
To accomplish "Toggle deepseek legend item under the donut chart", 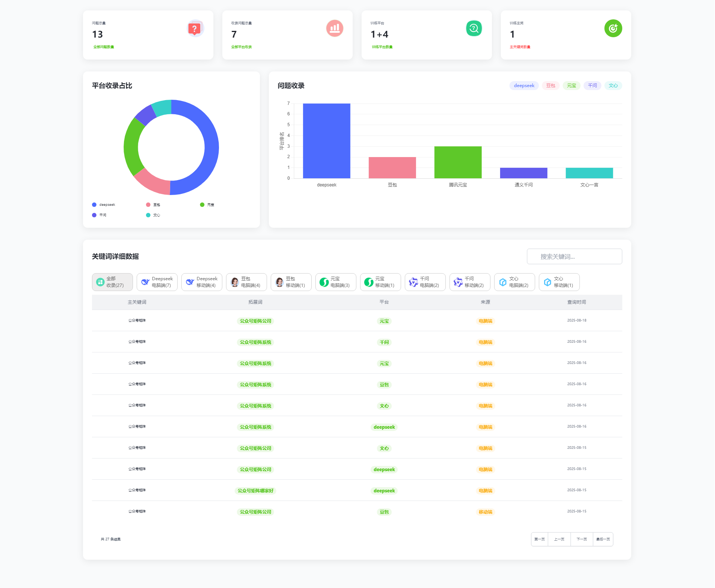I will [x=104, y=205].
